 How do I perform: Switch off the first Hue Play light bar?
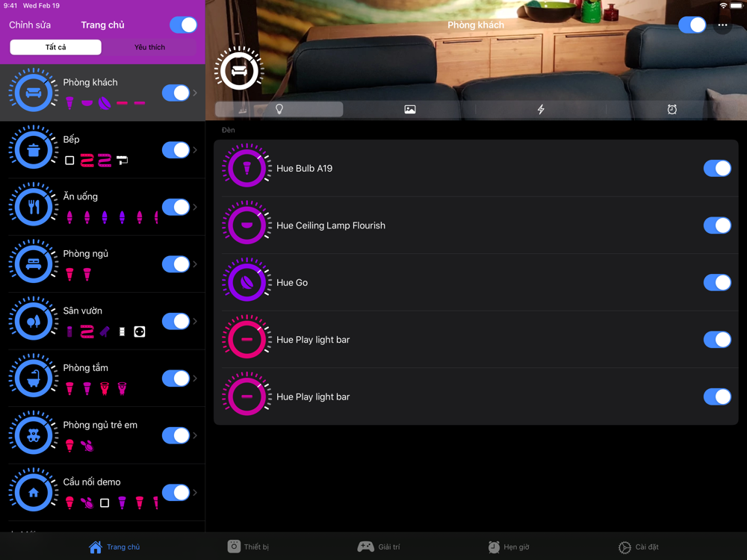pyautogui.click(x=717, y=340)
